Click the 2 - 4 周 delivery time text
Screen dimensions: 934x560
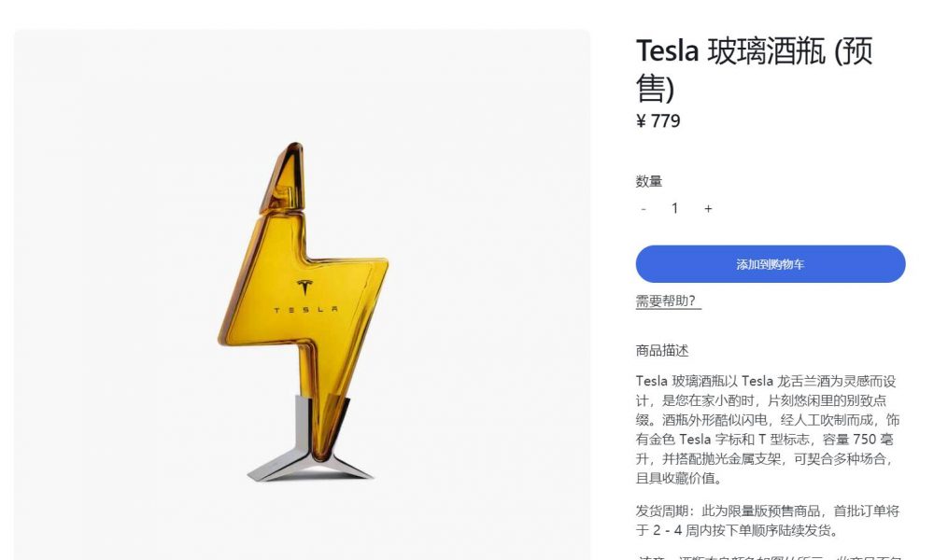tap(676, 530)
